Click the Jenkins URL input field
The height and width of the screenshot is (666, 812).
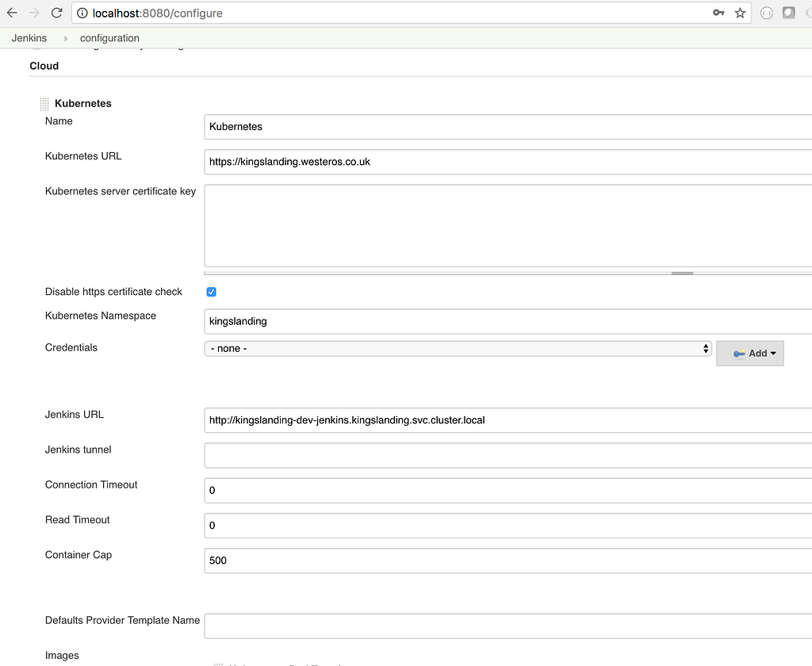tap(508, 420)
